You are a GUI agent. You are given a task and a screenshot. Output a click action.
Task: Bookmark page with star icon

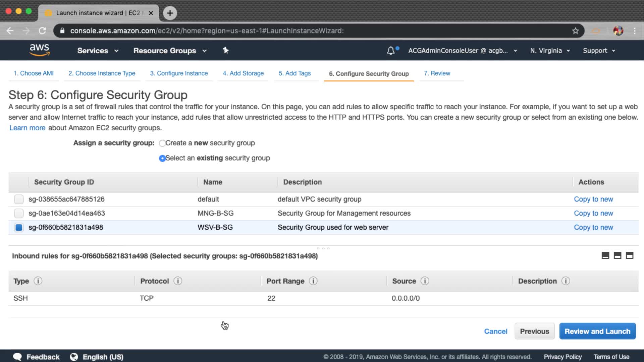pos(576,31)
